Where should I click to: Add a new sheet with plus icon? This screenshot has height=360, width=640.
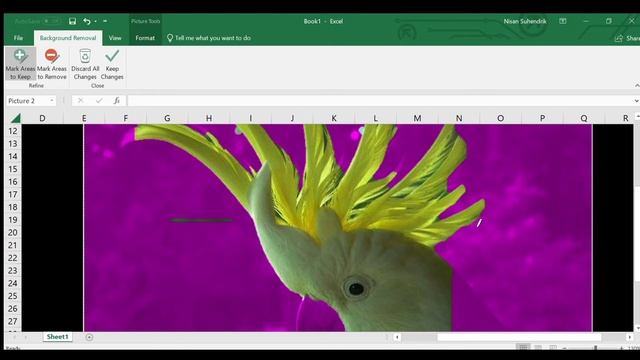tap(89, 337)
